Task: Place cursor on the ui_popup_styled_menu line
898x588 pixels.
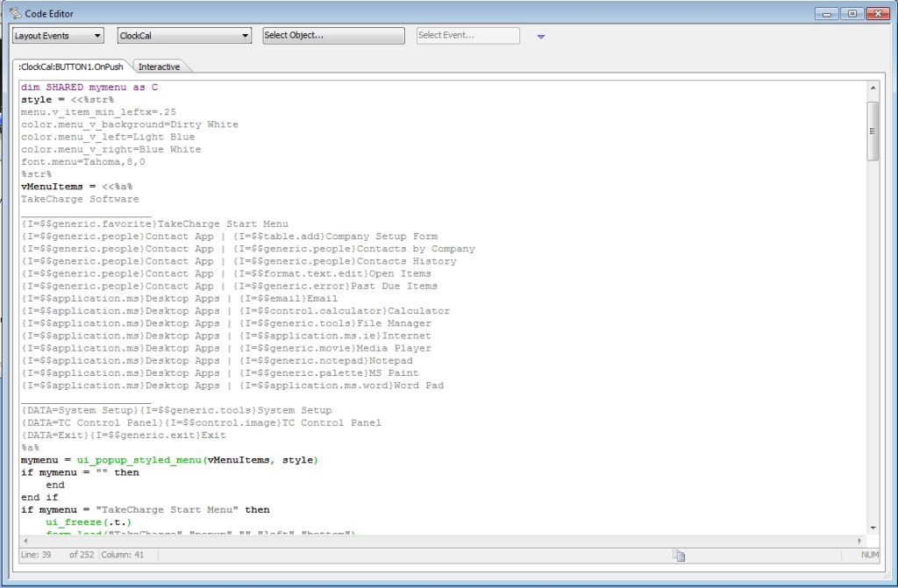Action: (170, 460)
